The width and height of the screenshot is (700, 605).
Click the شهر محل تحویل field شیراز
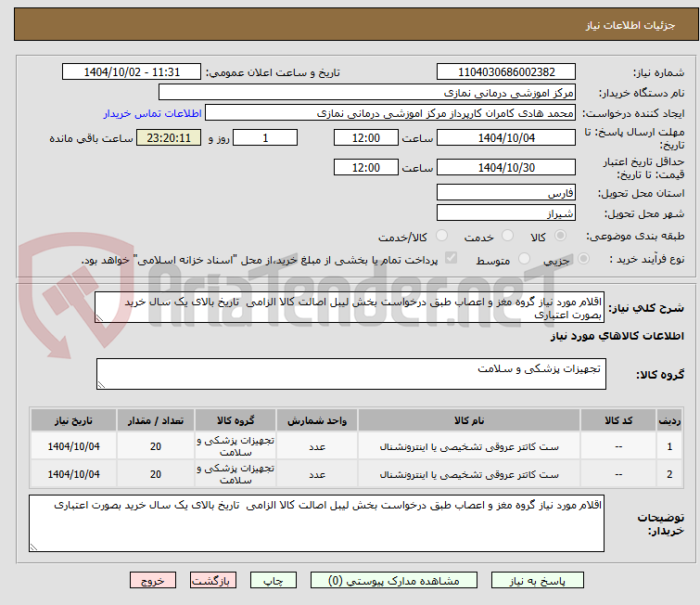(506, 212)
